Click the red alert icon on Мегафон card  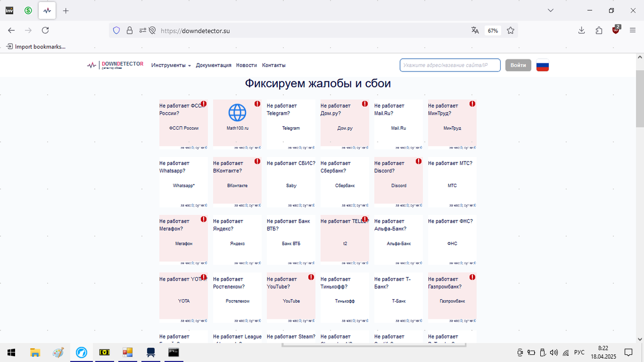[x=204, y=219]
